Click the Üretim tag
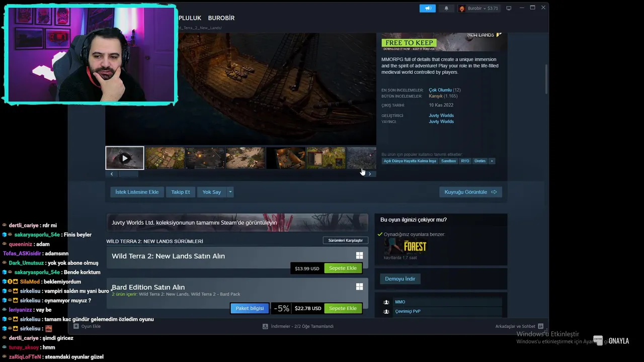This screenshot has width=644, height=362. tap(480, 161)
